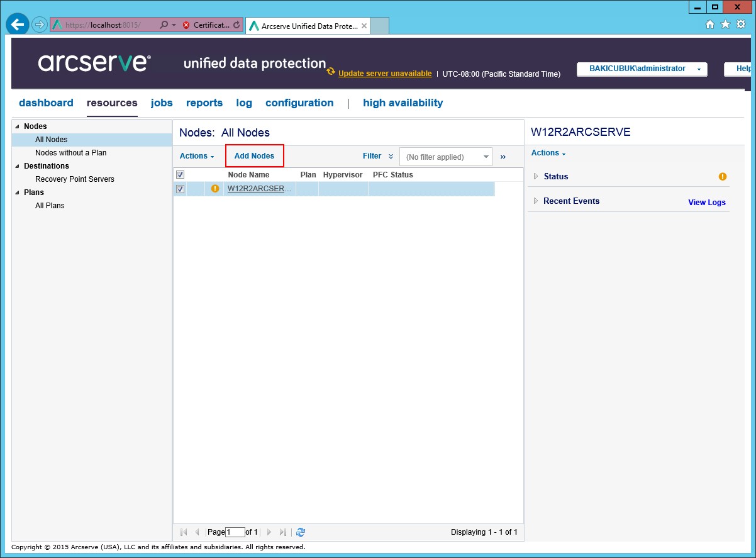Open the Actions dropdown in Nodes toolbar
This screenshot has height=558, width=756.
tap(197, 156)
